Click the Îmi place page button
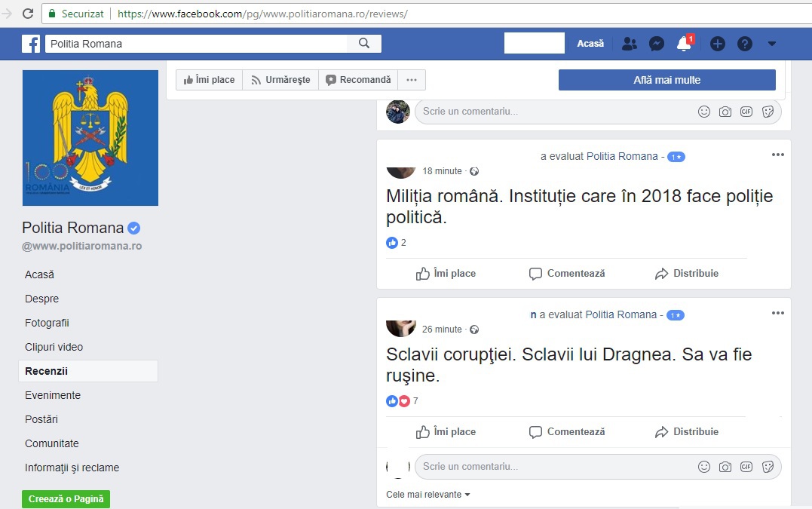This screenshot has height=509, width=812. [x=209, y=80]
